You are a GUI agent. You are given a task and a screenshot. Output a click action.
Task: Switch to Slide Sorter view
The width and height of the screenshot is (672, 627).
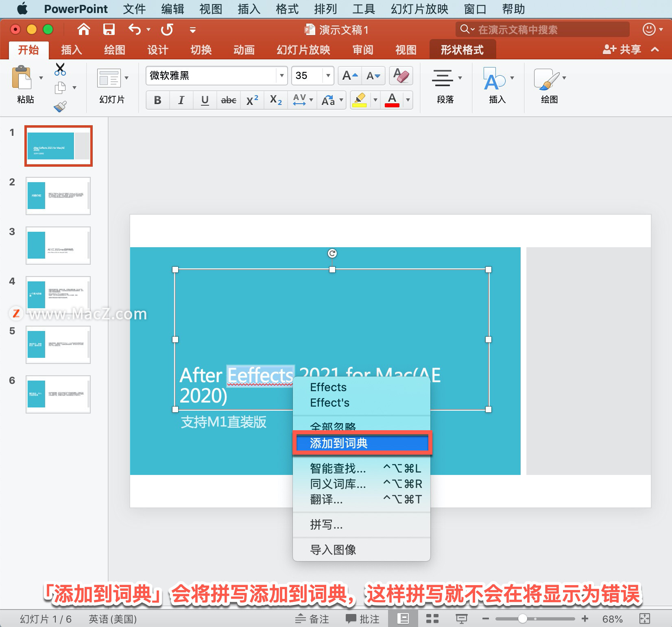click(432, 619)
